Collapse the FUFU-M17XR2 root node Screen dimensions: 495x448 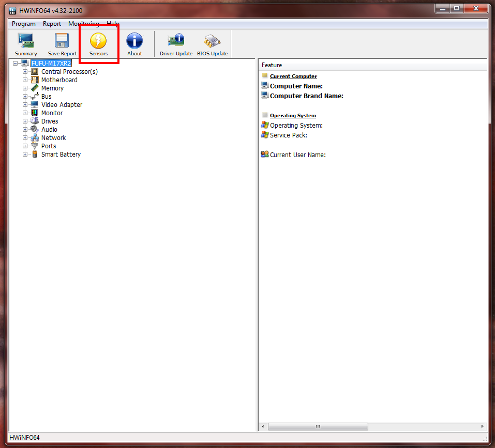click(x=15, y=64)
